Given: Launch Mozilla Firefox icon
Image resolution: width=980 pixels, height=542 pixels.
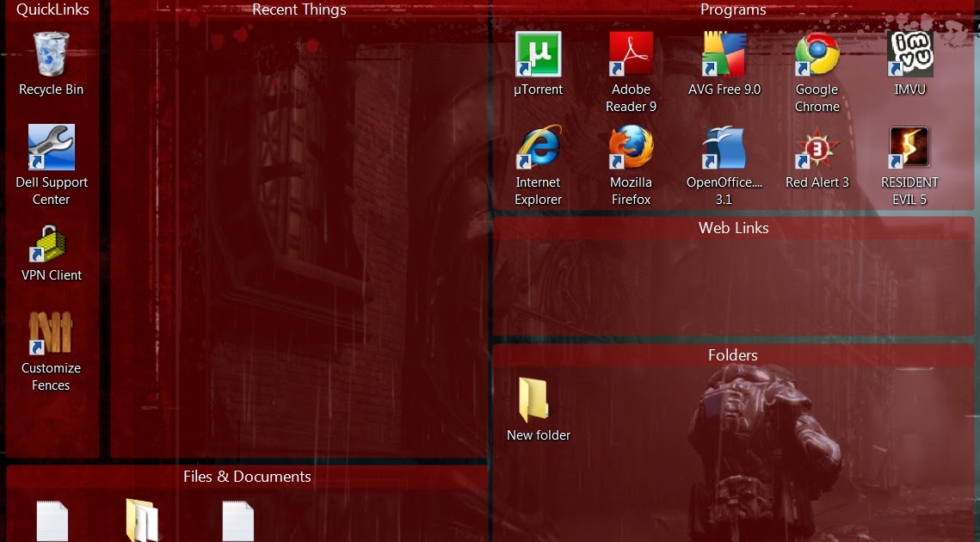Looking at the screenshot, I should pos(632,147).
